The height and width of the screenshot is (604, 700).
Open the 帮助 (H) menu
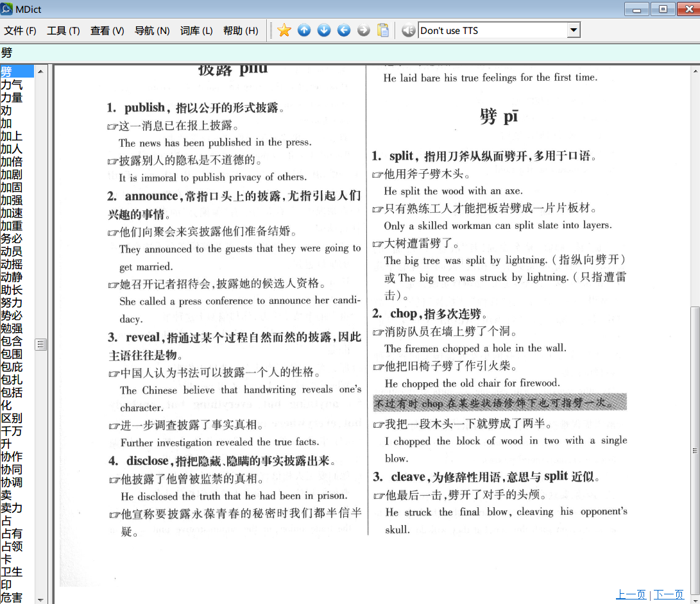(x=241, y=31)
